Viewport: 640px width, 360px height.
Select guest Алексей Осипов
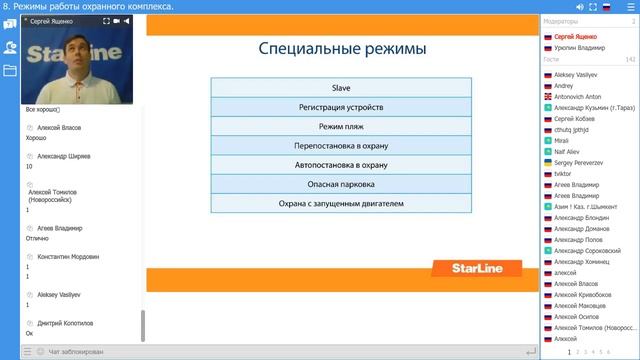576,317
